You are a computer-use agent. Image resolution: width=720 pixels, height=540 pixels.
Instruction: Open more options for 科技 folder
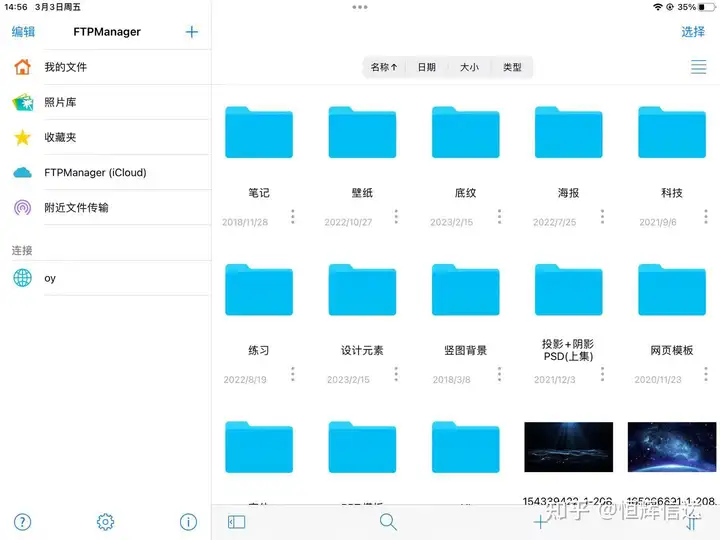click(x=706, y=217)
